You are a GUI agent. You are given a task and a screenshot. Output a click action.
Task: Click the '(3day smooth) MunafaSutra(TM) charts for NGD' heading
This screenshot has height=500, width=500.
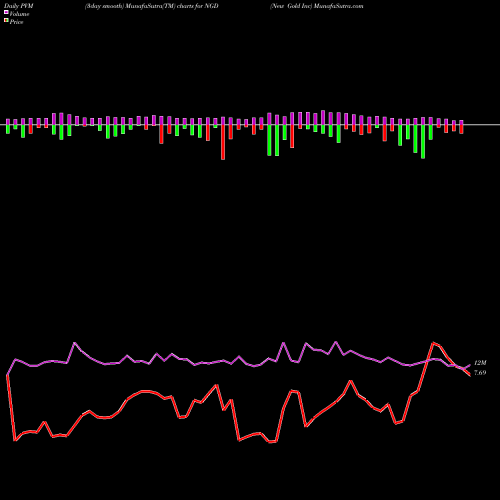[x=152, y=6]
